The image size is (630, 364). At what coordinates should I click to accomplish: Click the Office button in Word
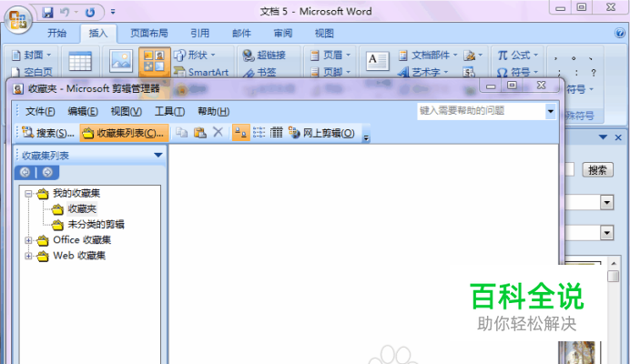pyautogui.click(x=18, y=20)
